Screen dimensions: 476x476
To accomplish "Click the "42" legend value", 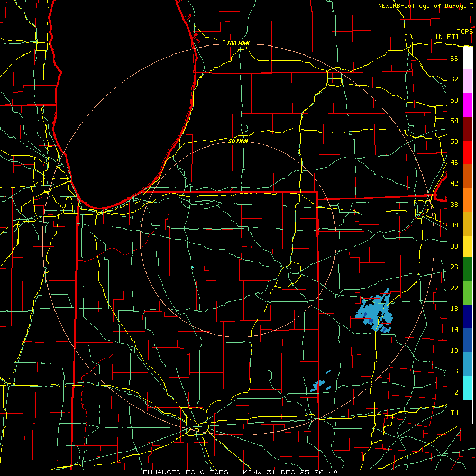I will tap(454, 184).
